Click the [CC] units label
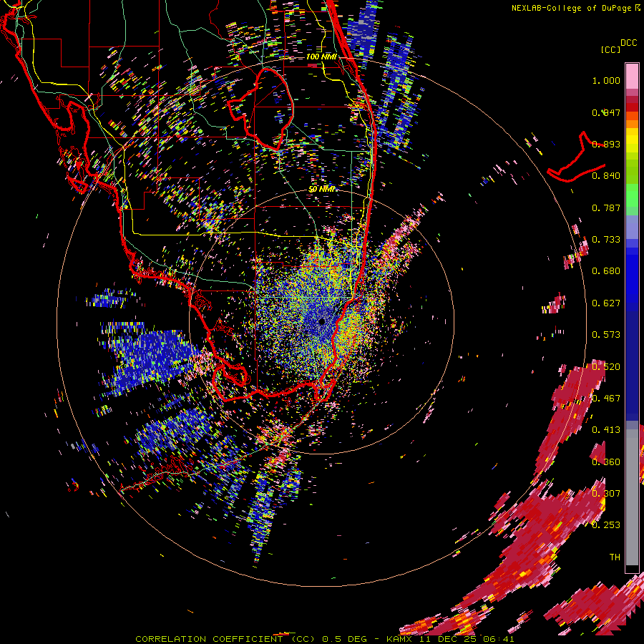Screen dimensions: 644x644 tap(610, 49)
